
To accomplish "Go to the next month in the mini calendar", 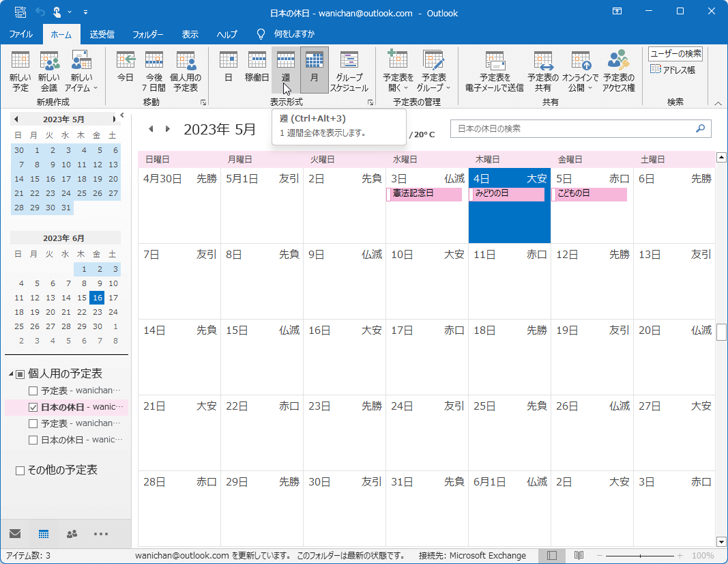I will pyautogui.click(x=114, y=119).
